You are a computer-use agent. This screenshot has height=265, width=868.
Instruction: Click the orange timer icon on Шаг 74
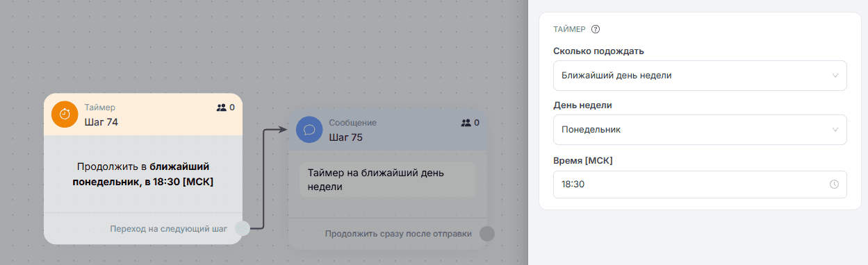click(x=65, y=114)
